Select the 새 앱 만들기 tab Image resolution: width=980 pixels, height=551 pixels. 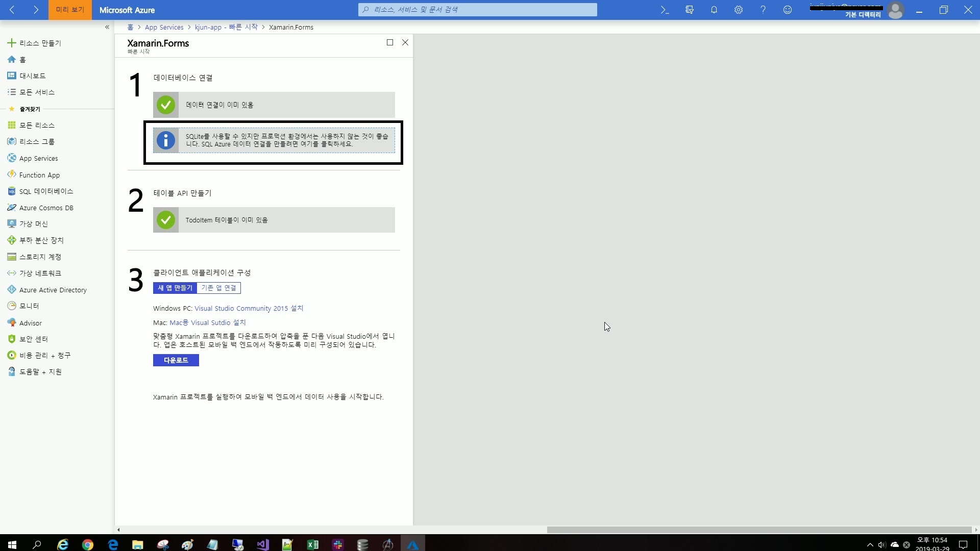(x=175, y=288)
